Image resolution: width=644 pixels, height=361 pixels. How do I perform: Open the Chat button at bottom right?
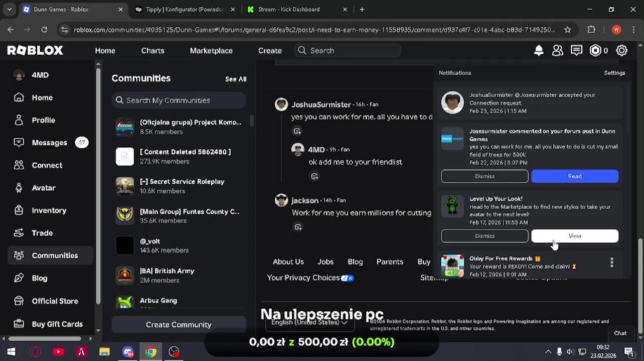[x=620, y=333]
